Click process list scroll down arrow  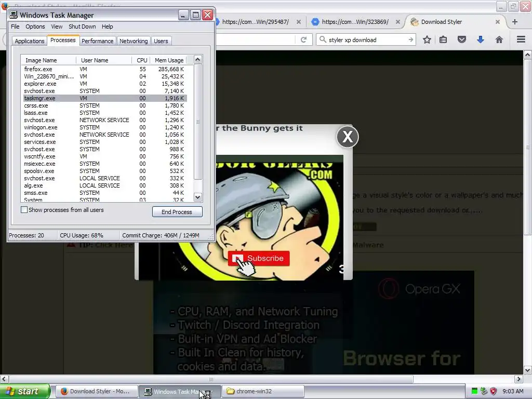point(198,197)
